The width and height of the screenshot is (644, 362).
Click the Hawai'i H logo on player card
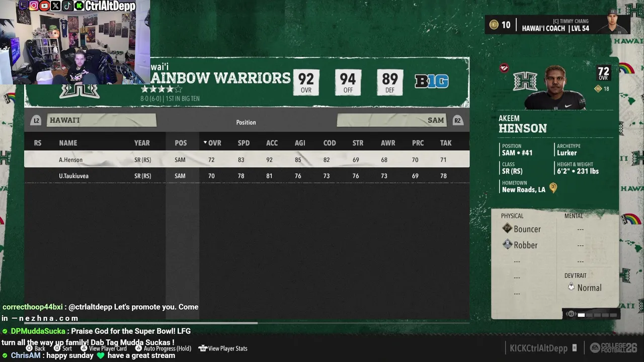tap(525, 81)
